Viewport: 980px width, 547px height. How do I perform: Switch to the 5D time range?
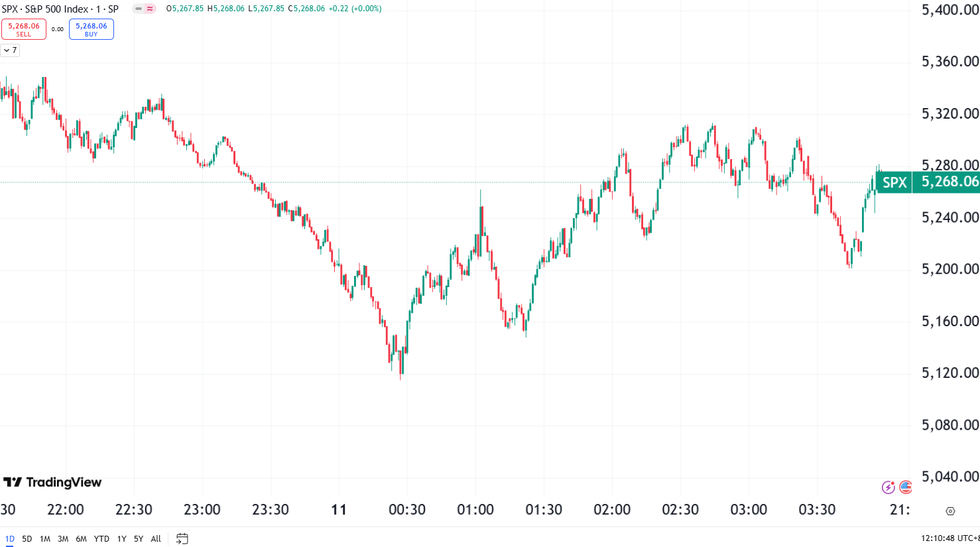27,539
